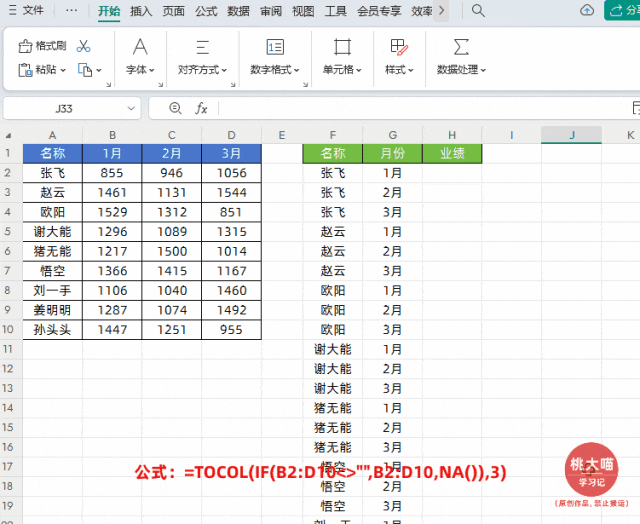Click the 字体 font A icon

coord(140,47)
